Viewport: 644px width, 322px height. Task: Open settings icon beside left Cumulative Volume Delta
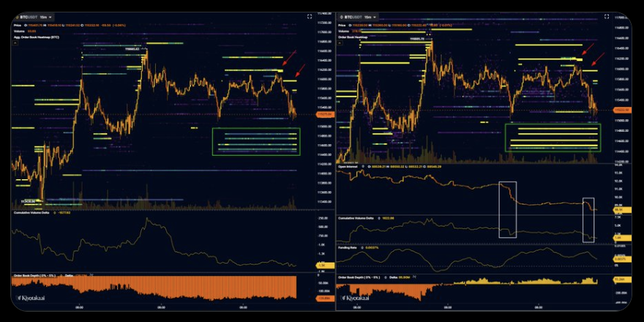55,213
